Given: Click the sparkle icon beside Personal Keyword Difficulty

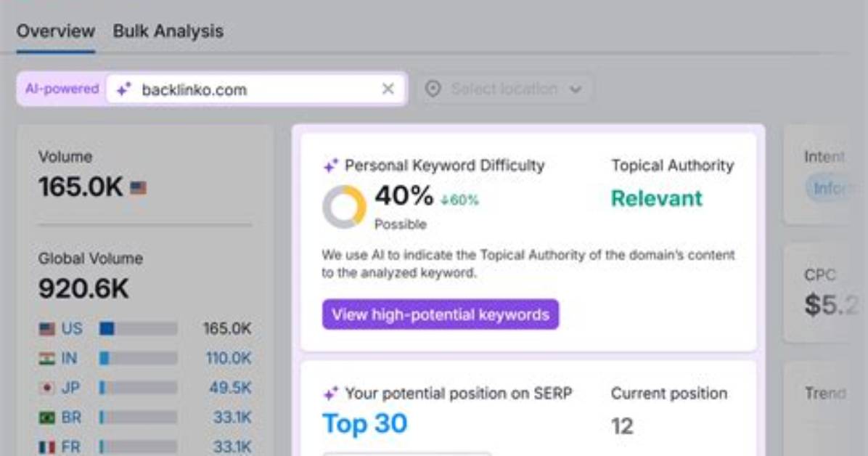Looking at the screenshot, I should 330,166.
